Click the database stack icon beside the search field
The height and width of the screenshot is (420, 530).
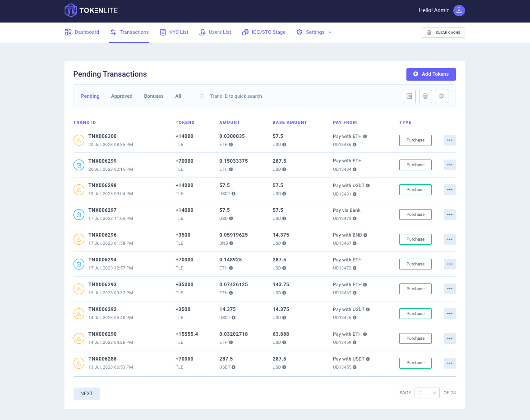[x=425, y=96]
